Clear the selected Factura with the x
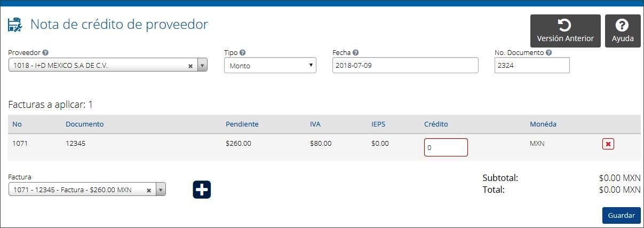Image resolution: width=644 pixels, height=228 pixels. click(149, 190)
